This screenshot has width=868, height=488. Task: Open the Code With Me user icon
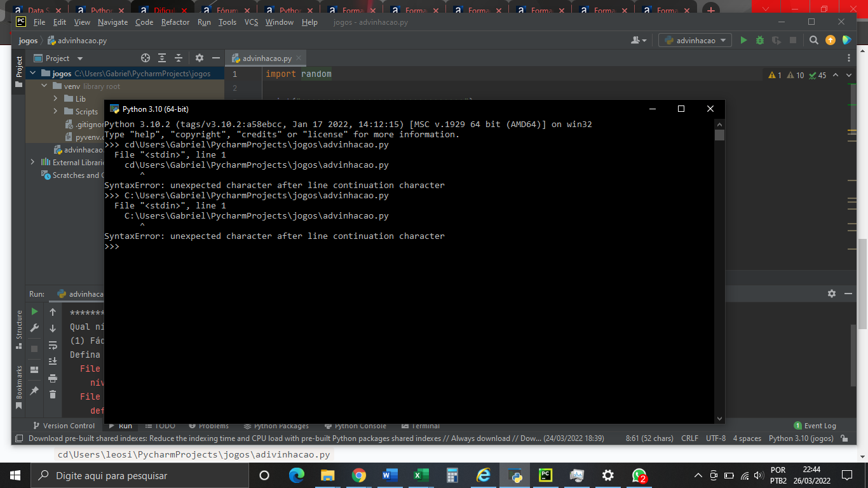[x=638, y=40]
